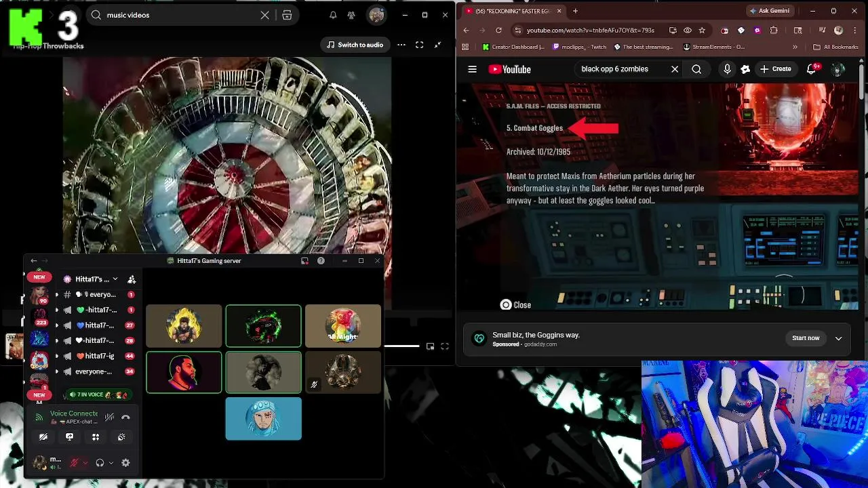
Task: Open the Spotify browse icon beside search
Action: [x=287, y=15]
